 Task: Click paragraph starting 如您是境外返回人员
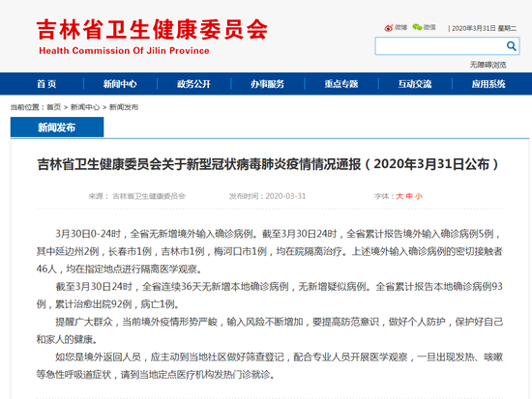[x=270, y=366]
